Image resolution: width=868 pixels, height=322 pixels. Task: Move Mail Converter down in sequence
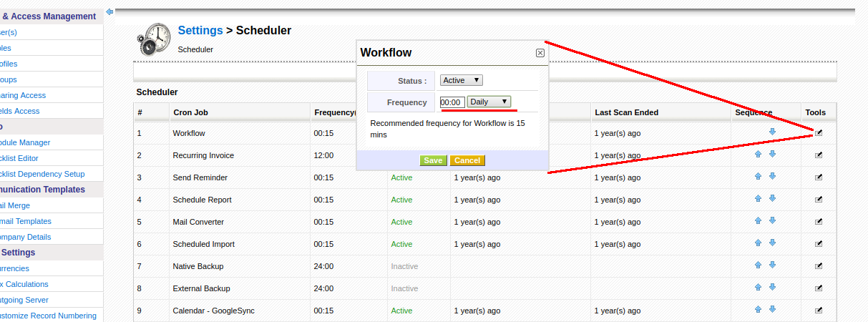[772, 221]
